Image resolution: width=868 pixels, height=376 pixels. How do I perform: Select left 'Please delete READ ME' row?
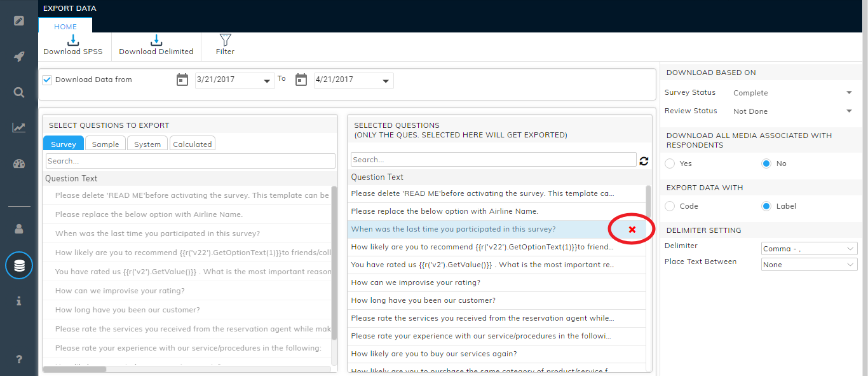(187, 195)
